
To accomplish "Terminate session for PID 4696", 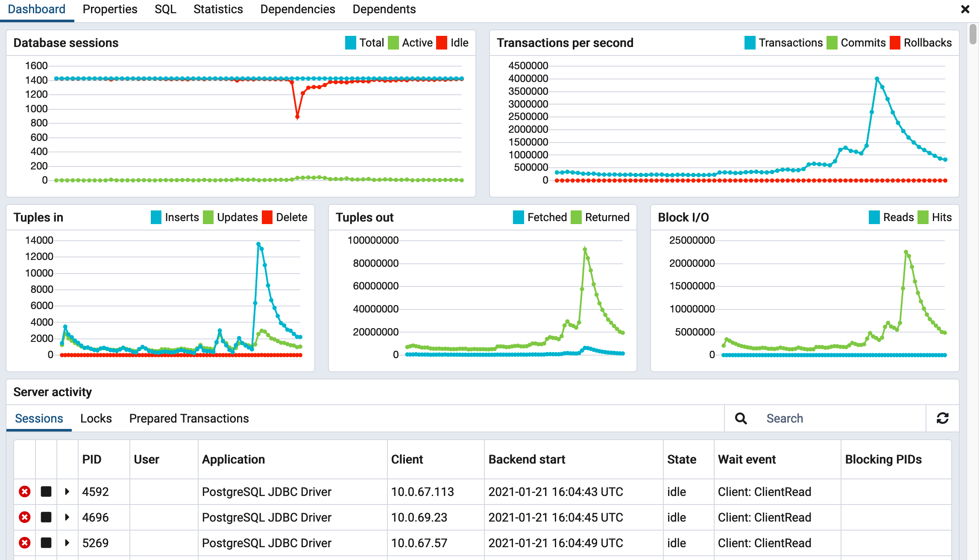I will [25, 517].
